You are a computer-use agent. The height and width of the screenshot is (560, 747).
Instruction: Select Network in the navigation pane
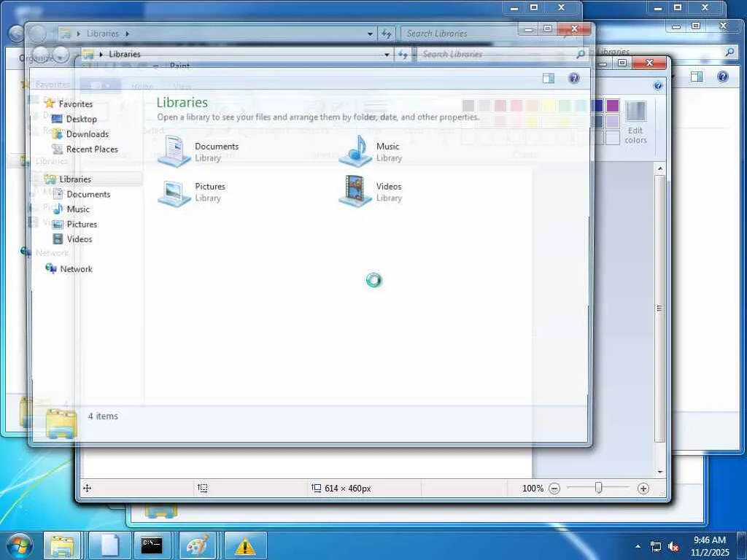coord(76,269)
